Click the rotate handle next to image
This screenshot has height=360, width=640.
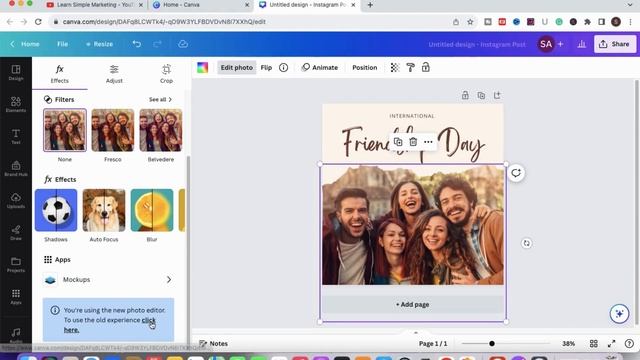[x=527, y=243]
